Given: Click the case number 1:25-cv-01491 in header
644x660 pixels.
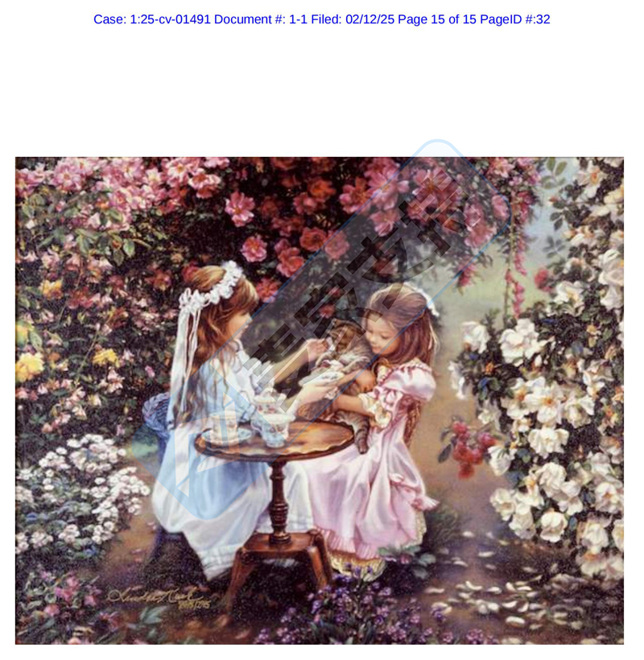Looking at the screenshot, I should [170, 19].
